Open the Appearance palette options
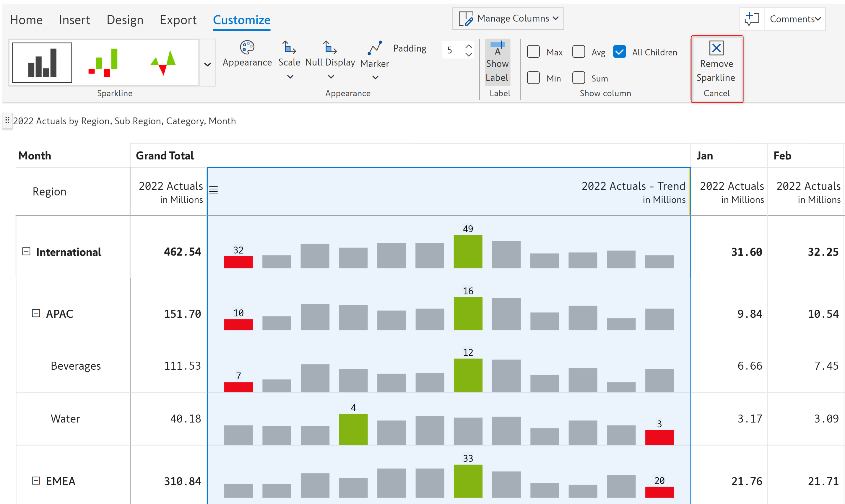 (x=247, y=54)
